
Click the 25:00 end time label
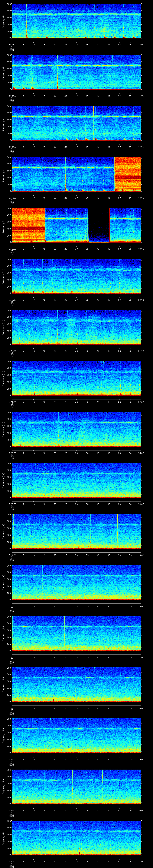point(141,555)
